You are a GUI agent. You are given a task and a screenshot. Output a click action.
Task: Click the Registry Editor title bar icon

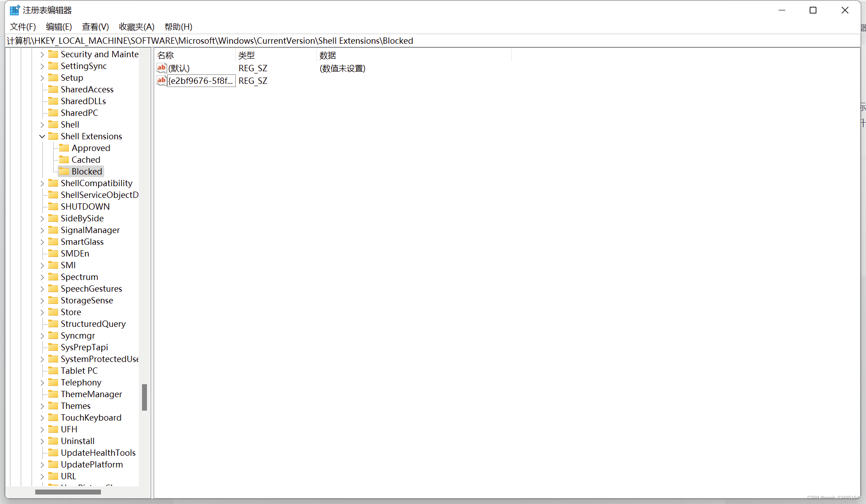[14, 10]
